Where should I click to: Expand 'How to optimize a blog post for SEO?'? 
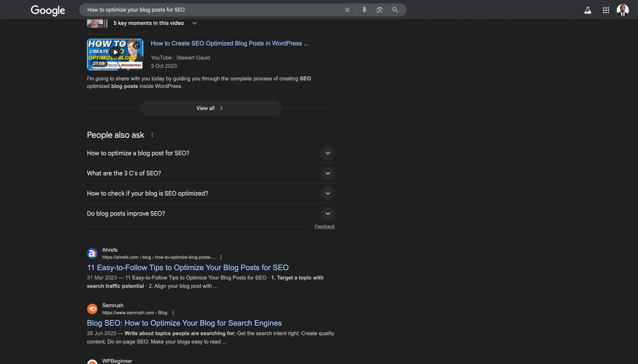point(328,153)
